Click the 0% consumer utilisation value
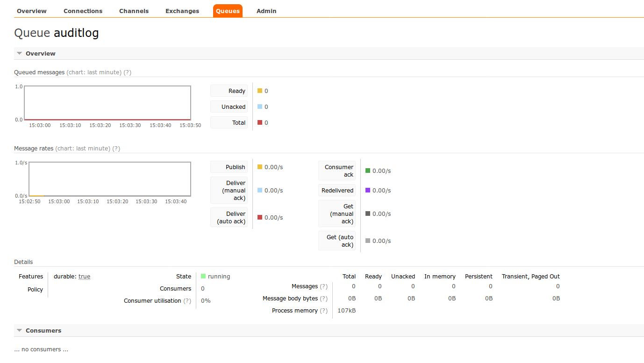The height and width of the screenshot is (363, 644). tap(206, 301)
